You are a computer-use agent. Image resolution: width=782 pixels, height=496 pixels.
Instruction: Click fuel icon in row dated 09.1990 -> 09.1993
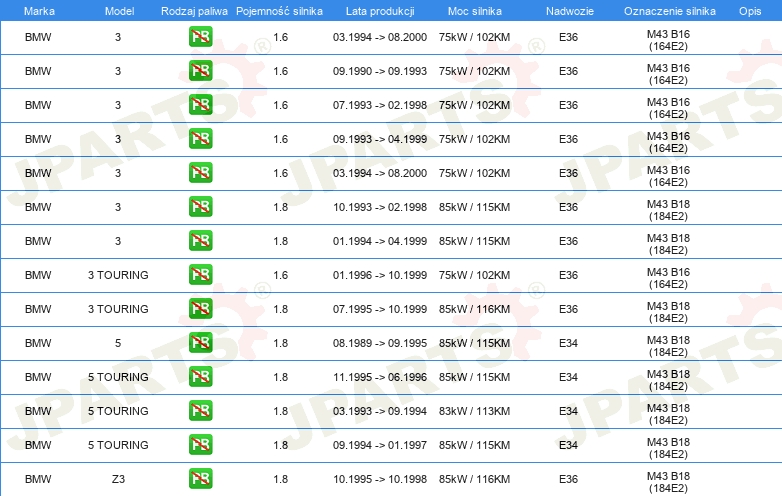pos(200,71)
